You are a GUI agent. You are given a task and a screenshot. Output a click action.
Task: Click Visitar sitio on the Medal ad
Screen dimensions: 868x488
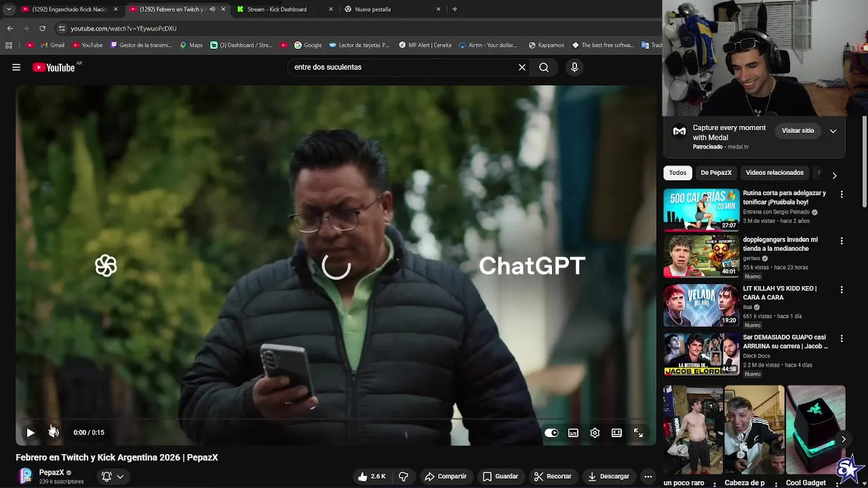(x=798, y=131)
